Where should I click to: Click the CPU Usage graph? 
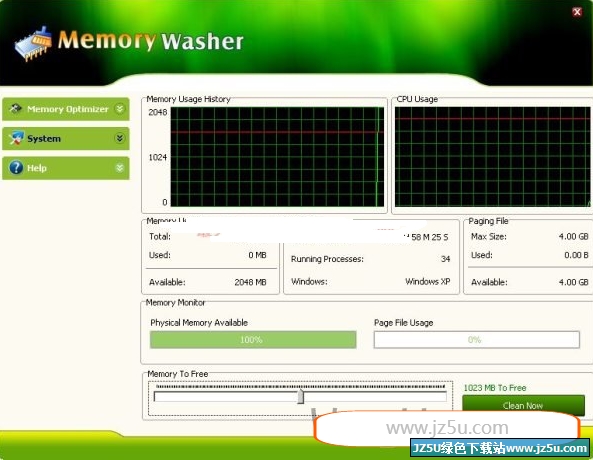pos(492,157)
